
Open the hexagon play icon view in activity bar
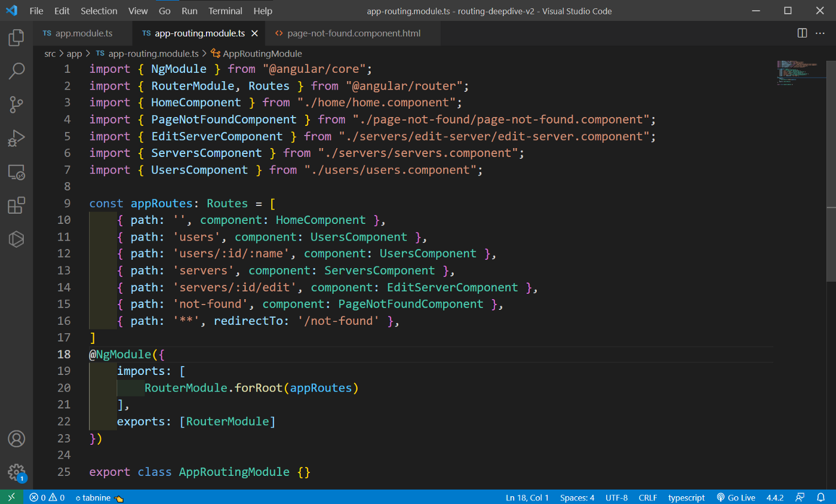16,239
